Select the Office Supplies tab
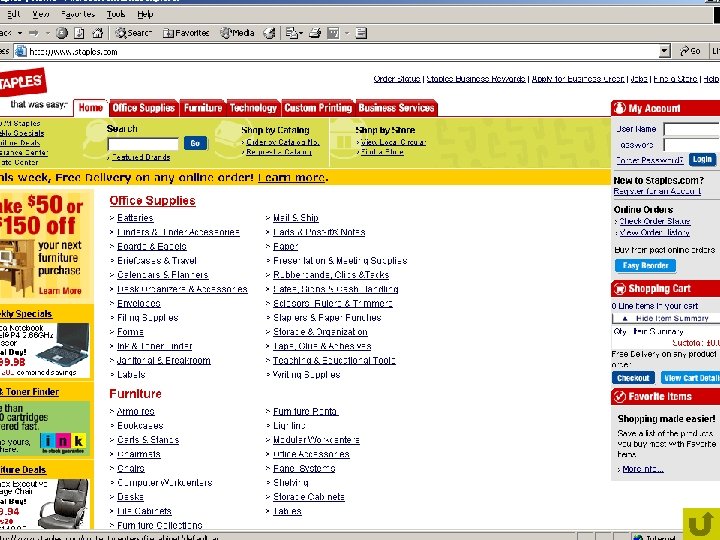 coord(144,108)
